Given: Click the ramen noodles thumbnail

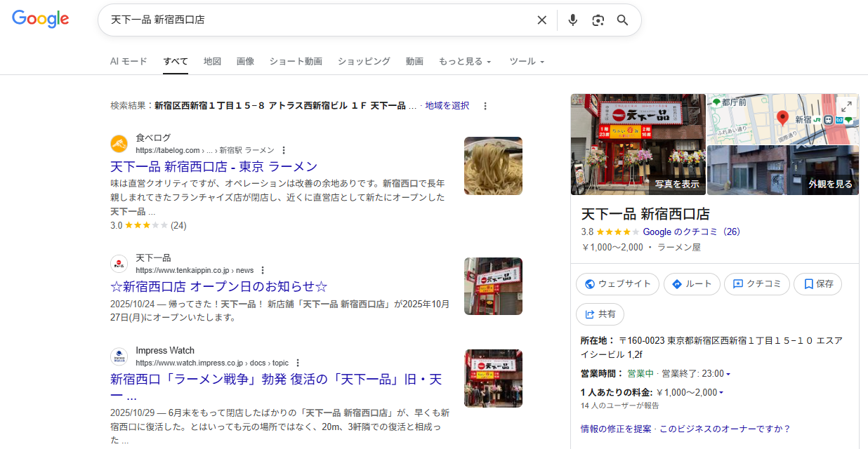Looking at the screenshot, I should 492,166.
